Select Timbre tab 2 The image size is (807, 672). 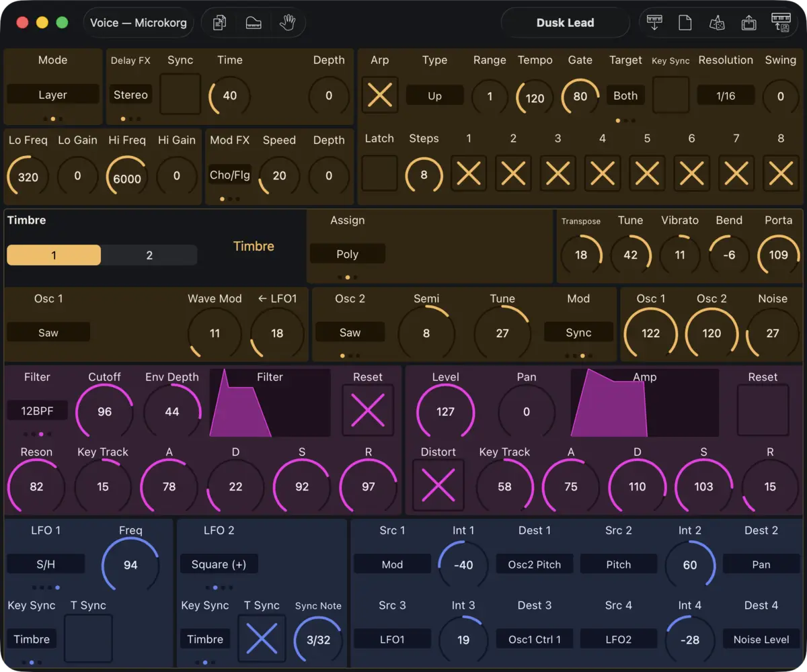(x=149, y=255)
